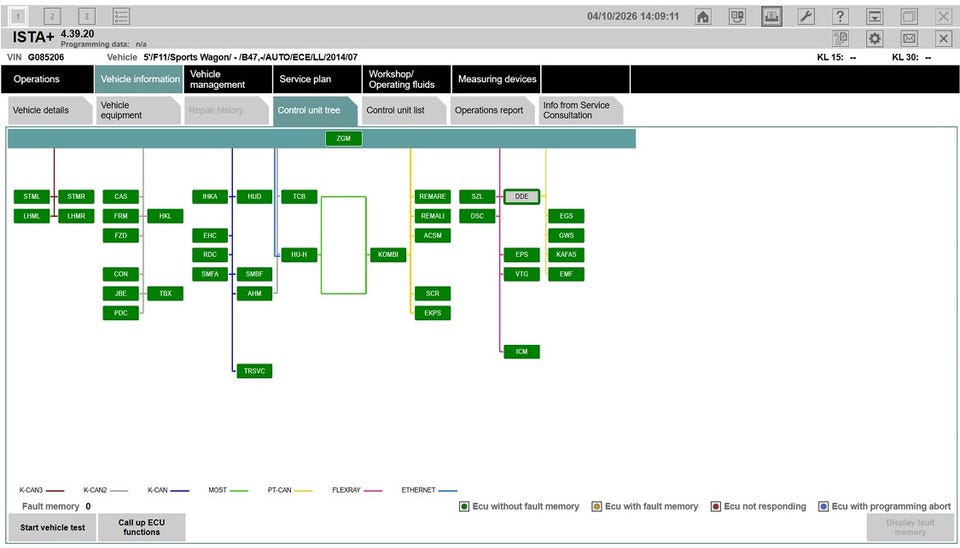Image resolution: width=960 pixels, height=548 pixels.
Task: Select the PDC control unit
Action: pos(121,313)
